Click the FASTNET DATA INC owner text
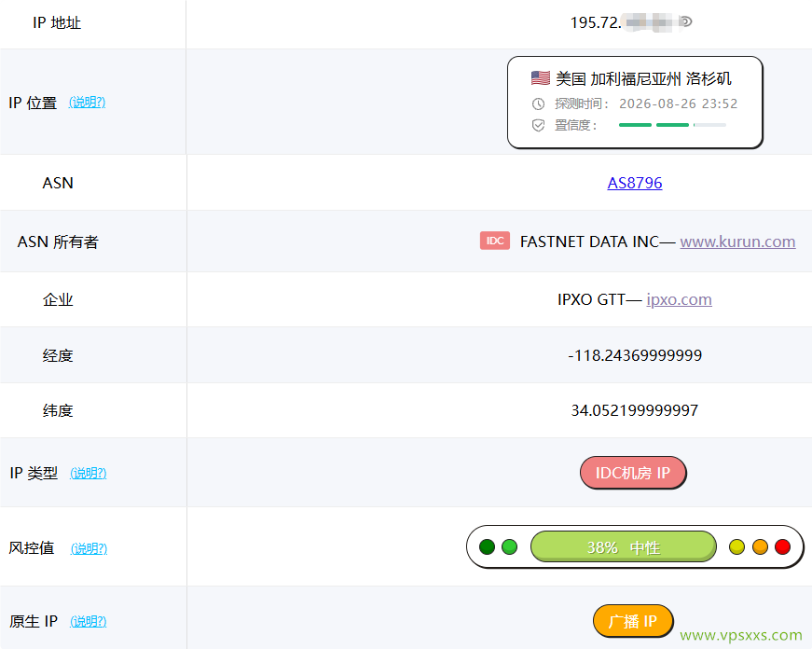 click(589, 242)
